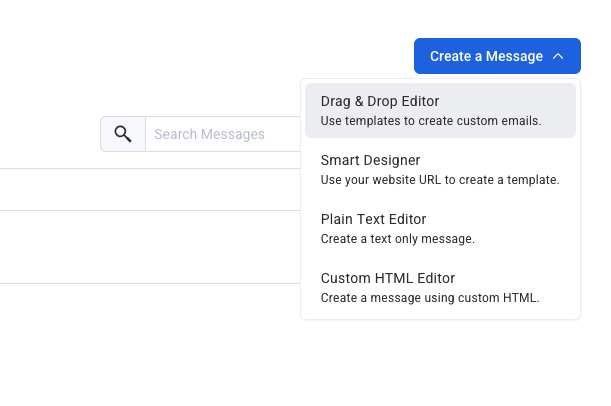This screenshot has width=611, height=406.
Task: Click the magnifying glass search icon
Action: coord(123,134)
